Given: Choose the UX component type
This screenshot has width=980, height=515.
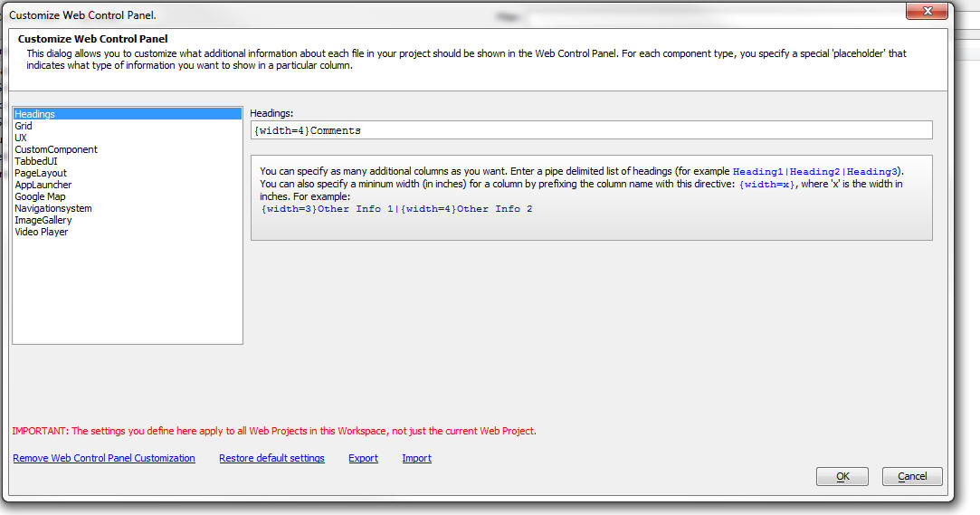Looking at the screenshot, I should tap(127, 138).
